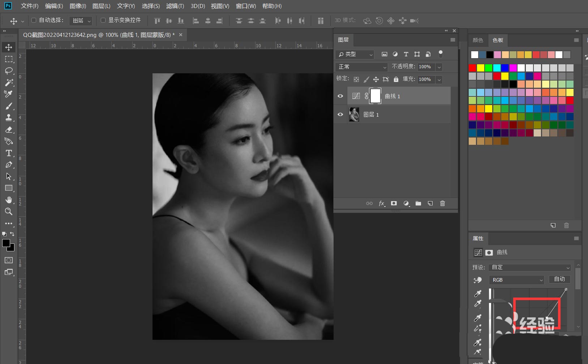The image size is (588, 364).
Task: Create new adjustment layer icon
Action: click(406, 203)
